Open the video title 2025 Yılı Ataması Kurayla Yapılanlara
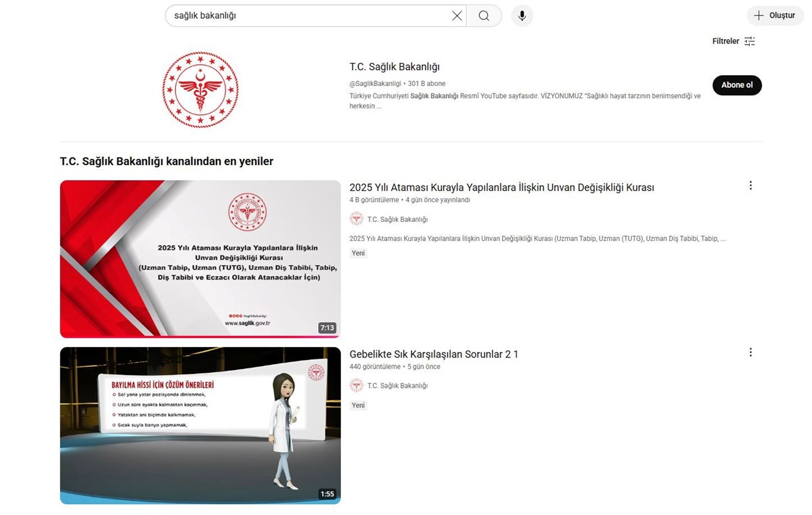 (501, 187)
